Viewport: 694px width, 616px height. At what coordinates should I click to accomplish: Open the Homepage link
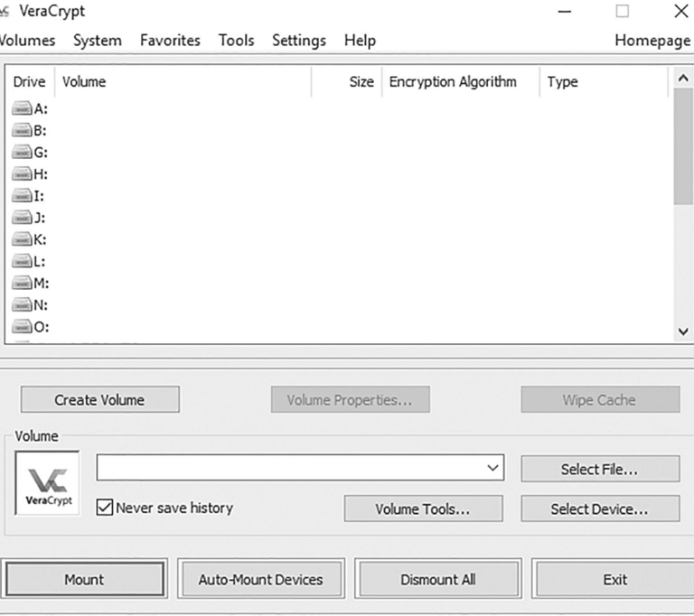click(x=652, y=41)
